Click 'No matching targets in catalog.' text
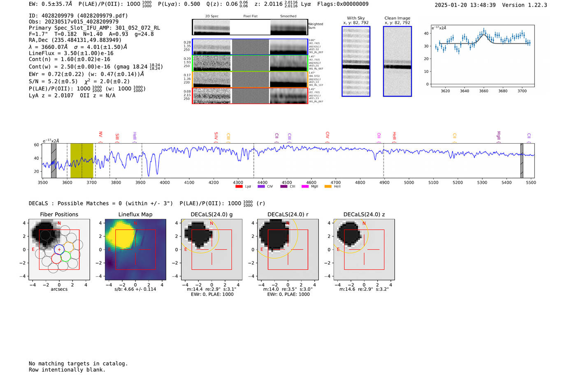This screenshot has width=576, height=392. [x=78, y=364]
